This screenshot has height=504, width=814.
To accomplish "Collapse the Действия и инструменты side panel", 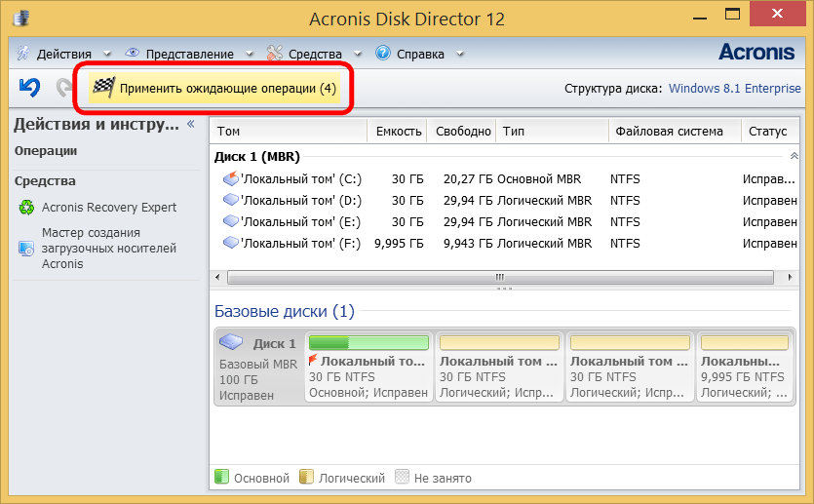I will 191,124.
